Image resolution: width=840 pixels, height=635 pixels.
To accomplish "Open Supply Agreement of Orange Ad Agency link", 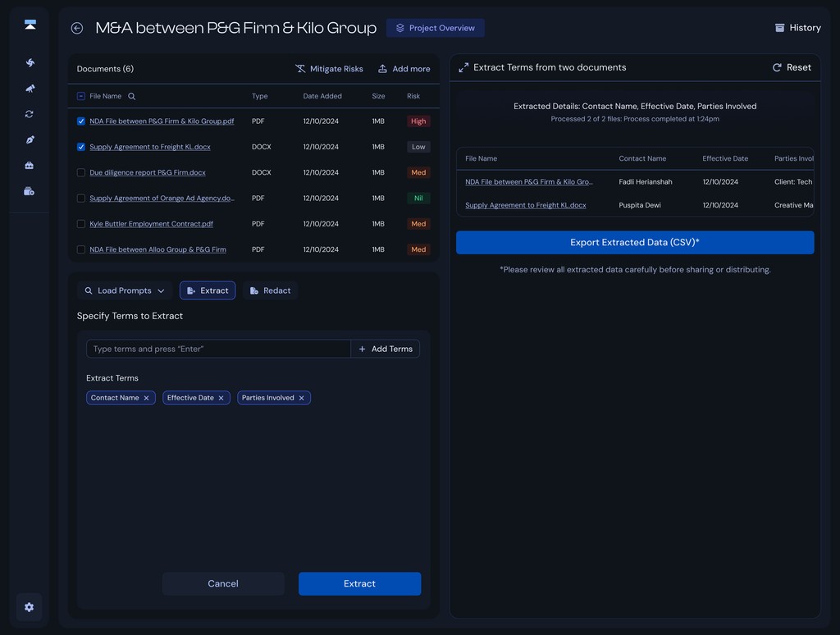I will [x=162, y=199].
